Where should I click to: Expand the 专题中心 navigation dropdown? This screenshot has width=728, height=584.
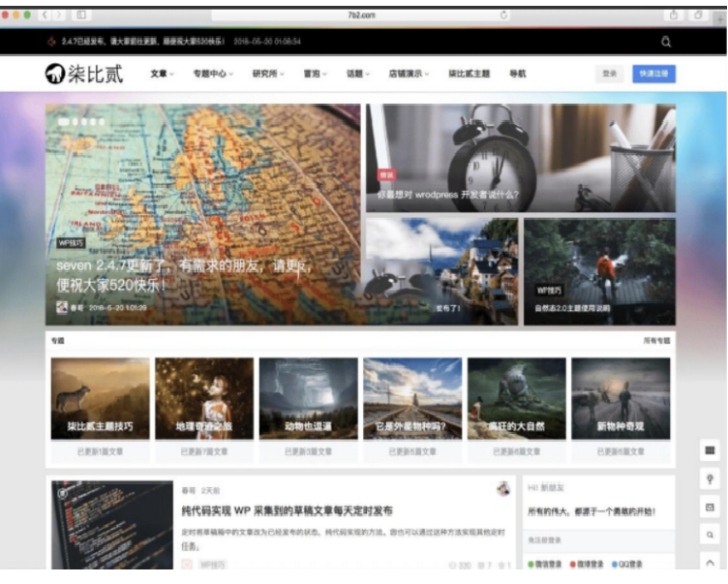213,74
